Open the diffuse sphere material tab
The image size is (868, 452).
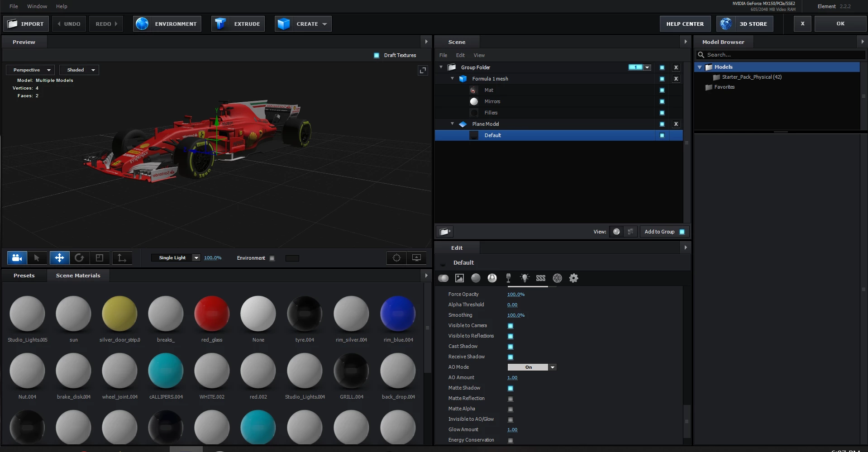tap(476, 278)
